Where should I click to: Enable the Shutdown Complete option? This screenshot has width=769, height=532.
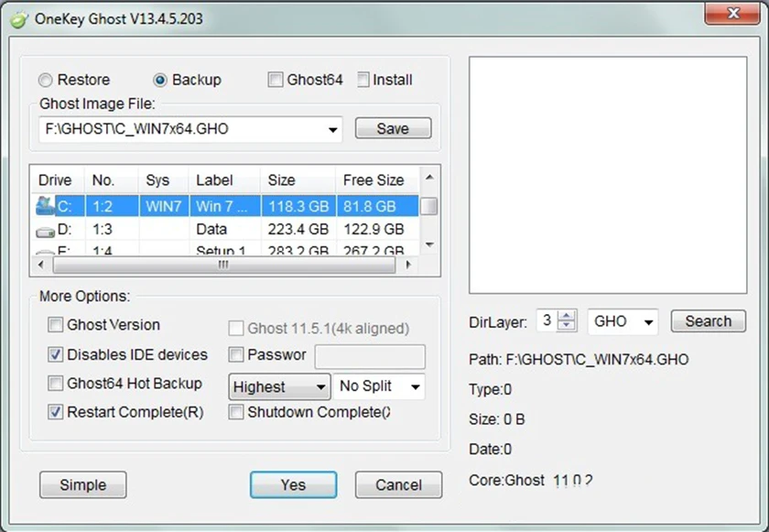click(x=235, y=412)
